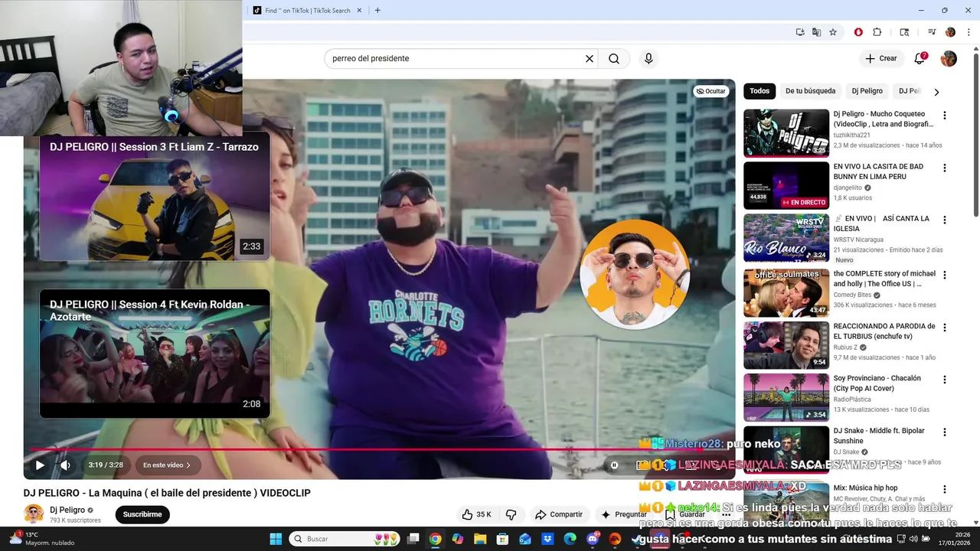Open Google Chrome from the taskbar
The height and width of the screenshot is (551, 980).
click(x=435, y=539)
